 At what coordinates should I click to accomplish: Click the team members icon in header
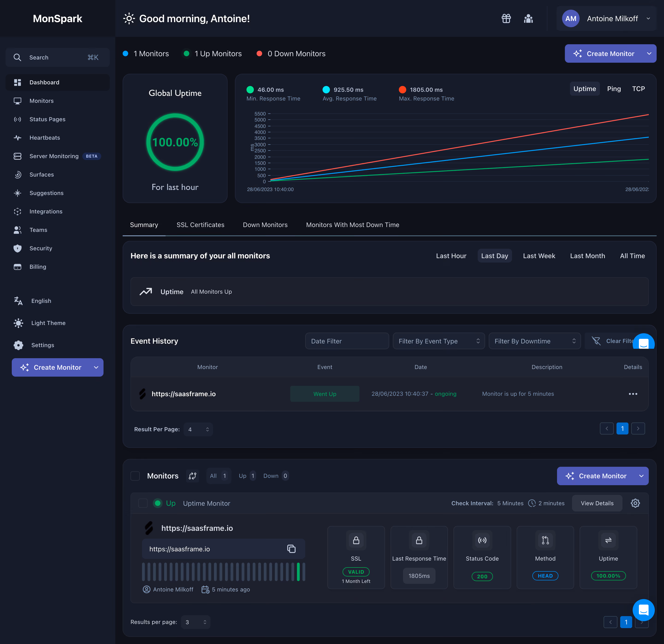click(528, 19)
